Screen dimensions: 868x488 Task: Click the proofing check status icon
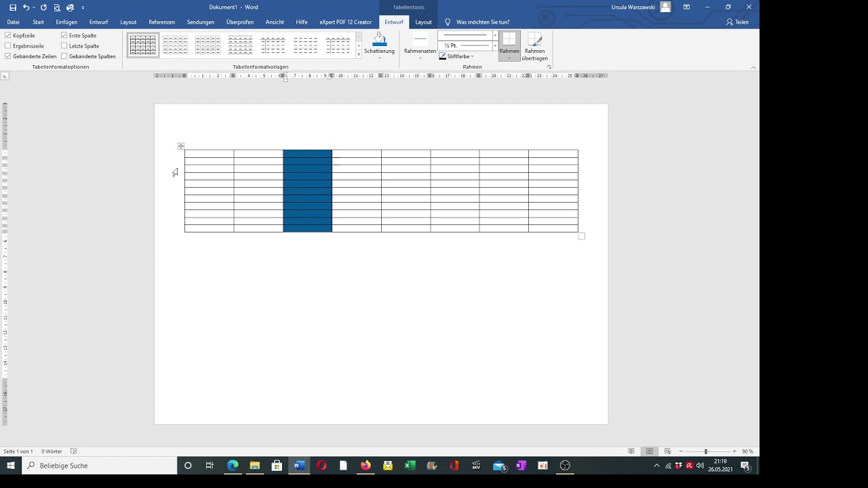(x=74, y=451)
